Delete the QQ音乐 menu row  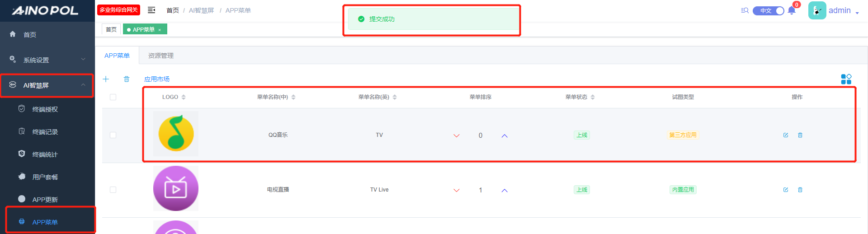tap(800, 135)
